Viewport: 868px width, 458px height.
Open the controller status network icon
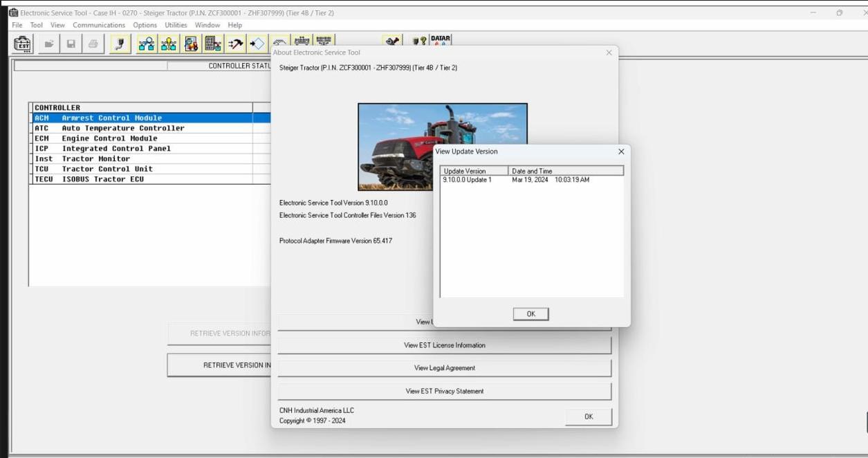pos(147,44)
